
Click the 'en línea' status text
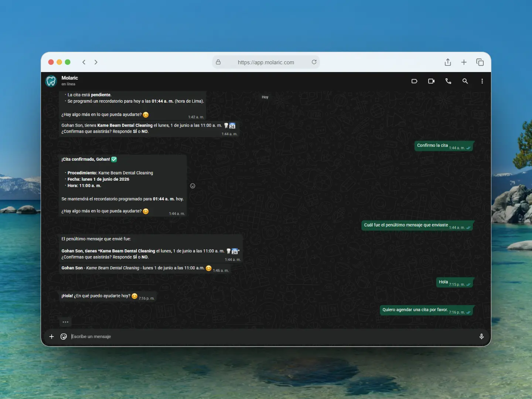68,84
